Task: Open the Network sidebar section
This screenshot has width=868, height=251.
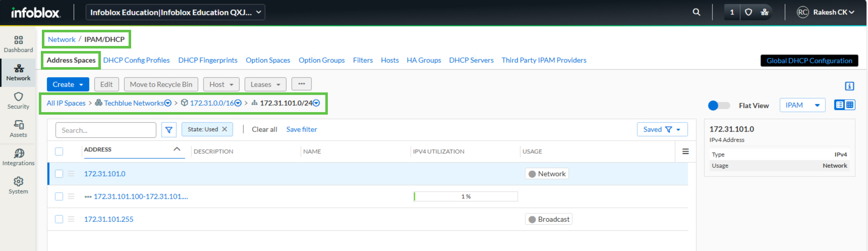Action: tap(18, 72)
